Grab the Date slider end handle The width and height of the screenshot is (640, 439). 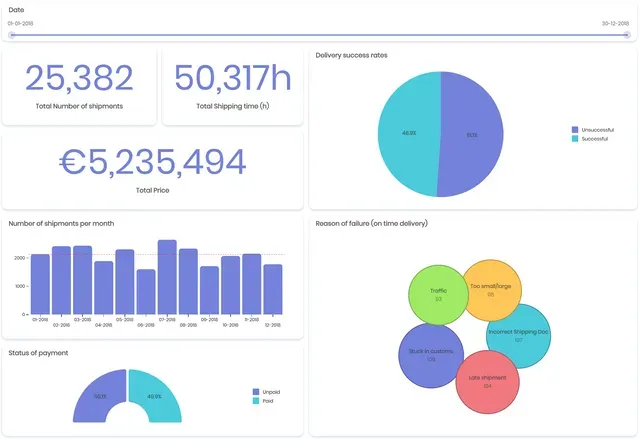(x=627, y=35)
